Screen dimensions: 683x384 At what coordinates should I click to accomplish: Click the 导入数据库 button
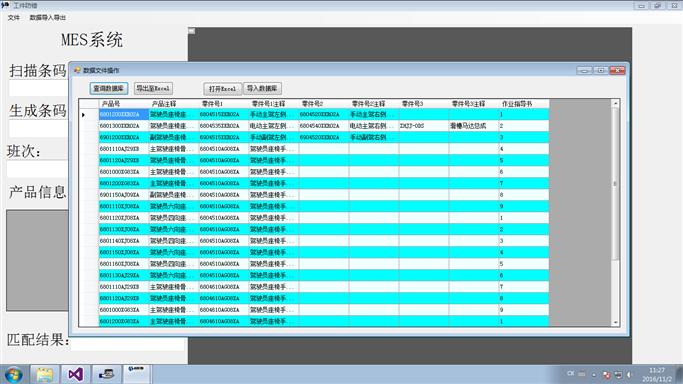click(x=262, y=88)
